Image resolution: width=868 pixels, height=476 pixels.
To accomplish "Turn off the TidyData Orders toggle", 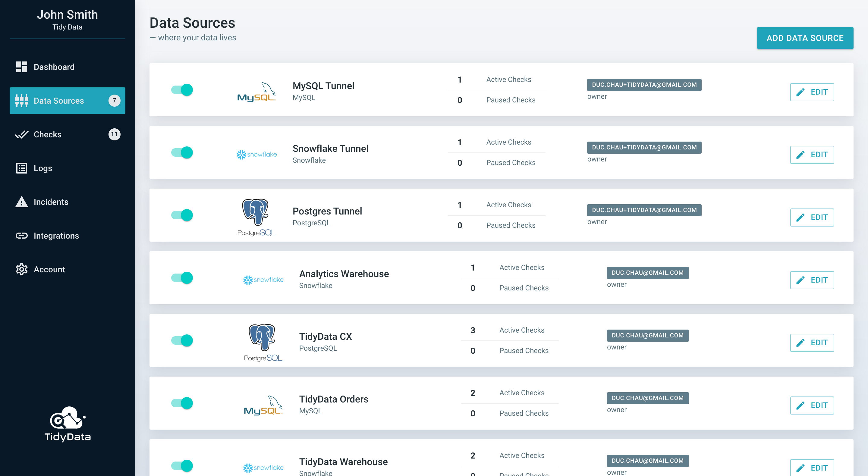I will 182,403.
